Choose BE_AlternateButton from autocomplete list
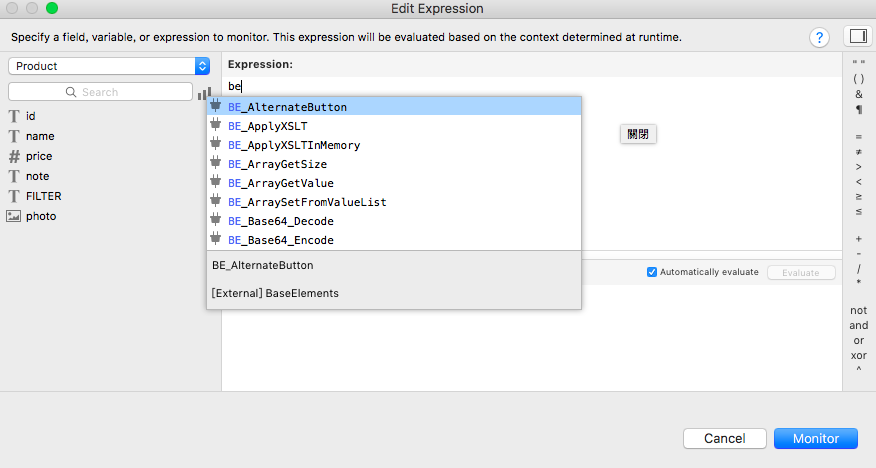 [x=394, y=107]
